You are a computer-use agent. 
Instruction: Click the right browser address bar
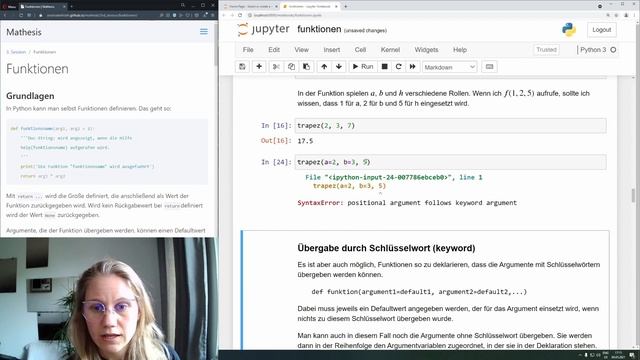424,15
